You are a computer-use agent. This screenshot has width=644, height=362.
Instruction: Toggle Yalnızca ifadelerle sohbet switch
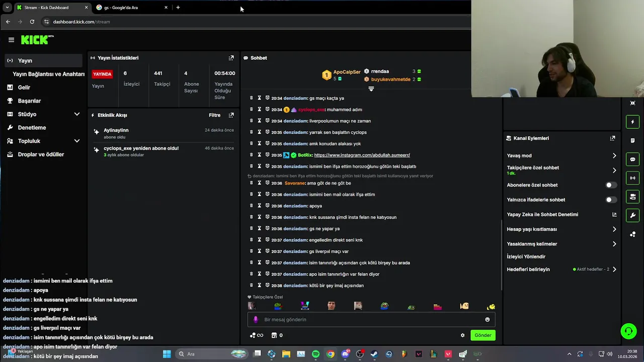click(x=611, y=200)
